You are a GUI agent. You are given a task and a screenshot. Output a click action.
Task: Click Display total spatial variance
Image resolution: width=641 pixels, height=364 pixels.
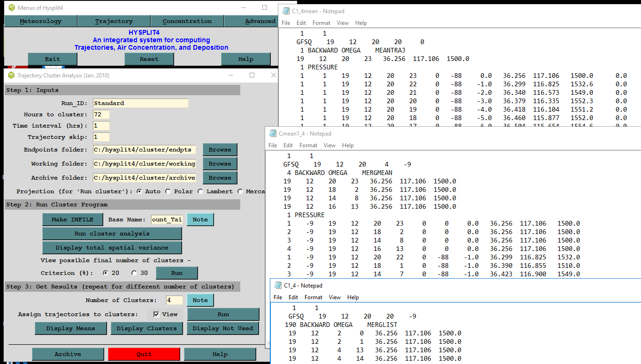click(x=112, y=248)
